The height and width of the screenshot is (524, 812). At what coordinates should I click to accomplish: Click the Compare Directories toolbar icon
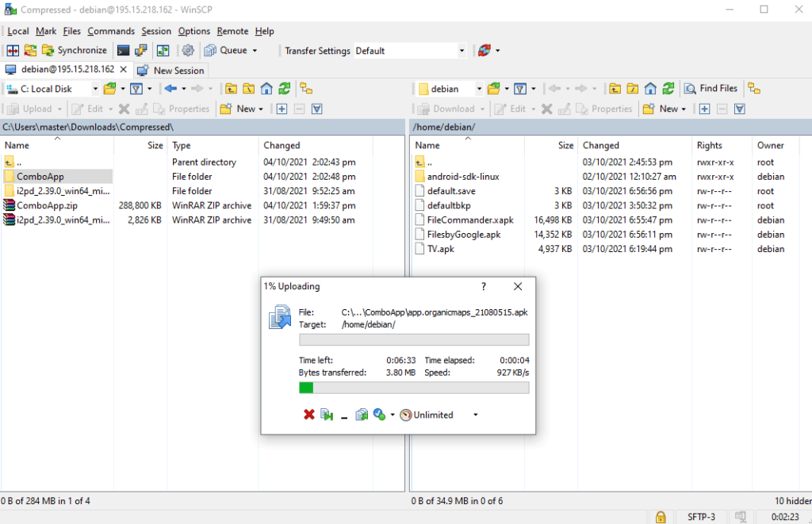(x=13, y=50)
